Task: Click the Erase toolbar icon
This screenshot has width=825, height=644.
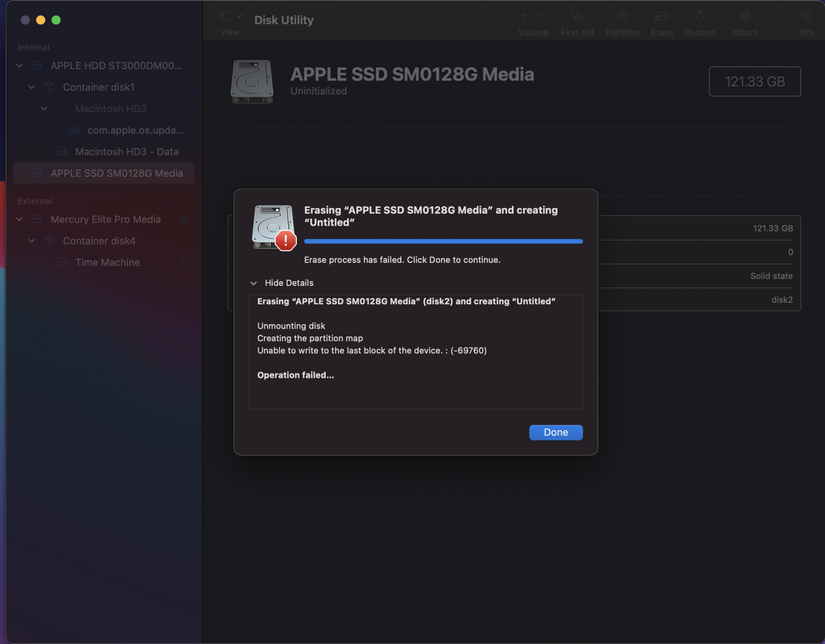Action: click(x=662, y=17)
